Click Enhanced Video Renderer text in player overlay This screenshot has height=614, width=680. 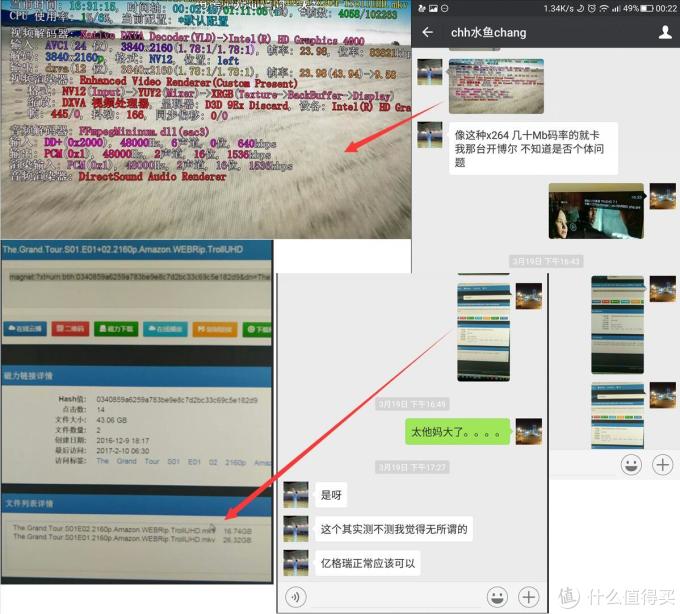189,82
